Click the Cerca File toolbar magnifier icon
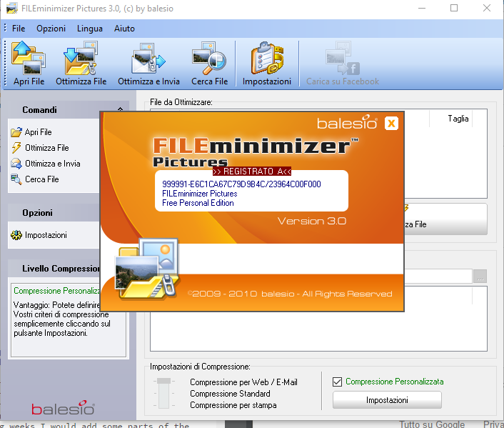The width and height of the screenshot is (504, 428). (209, 59)
